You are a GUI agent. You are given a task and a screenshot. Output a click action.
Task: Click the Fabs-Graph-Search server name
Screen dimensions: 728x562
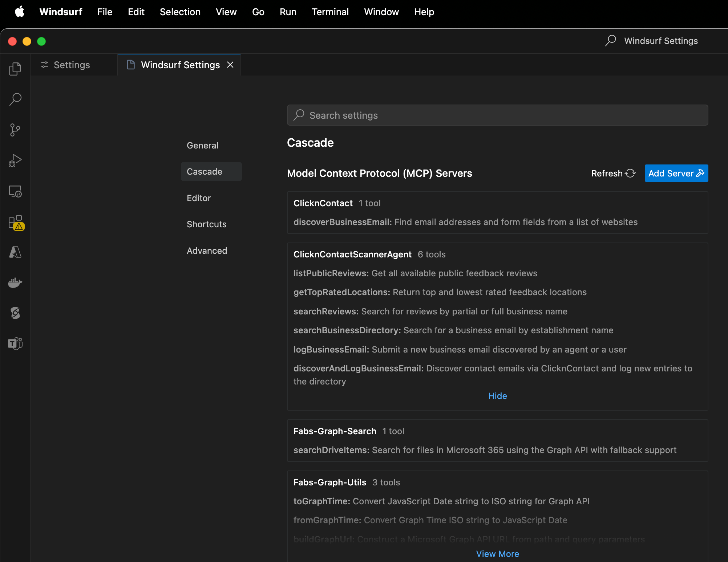[335, 431]
